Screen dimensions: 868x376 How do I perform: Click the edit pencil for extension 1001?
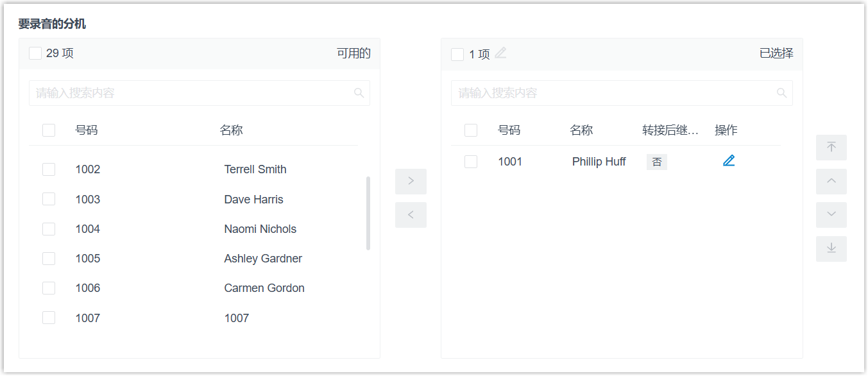click(729, 161)
